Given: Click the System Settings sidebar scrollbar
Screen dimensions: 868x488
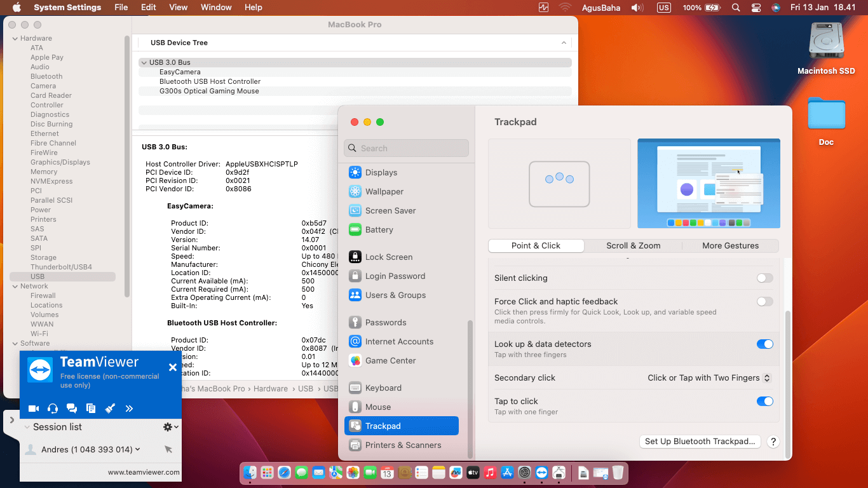Looking at the screenshot, I should point(470,388).
